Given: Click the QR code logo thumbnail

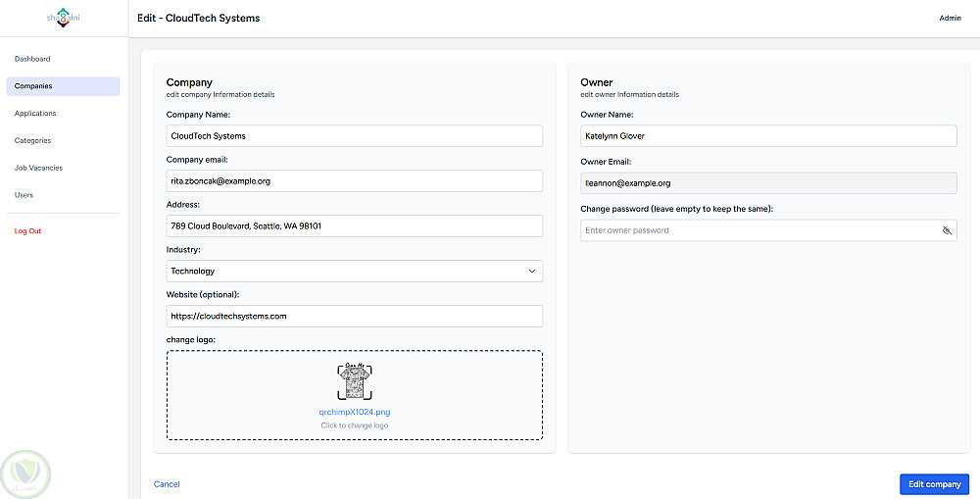Looking at the screenshot, I should pyautogui.click(x=355, y=381).
